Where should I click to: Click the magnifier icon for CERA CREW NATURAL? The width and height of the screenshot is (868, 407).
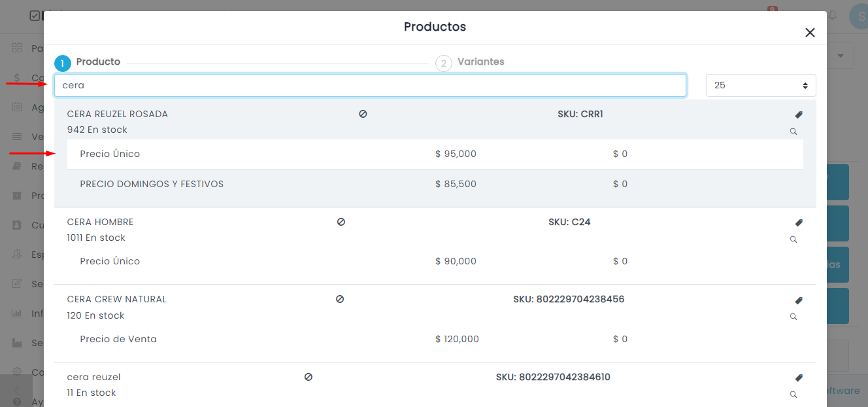point(793,317)
